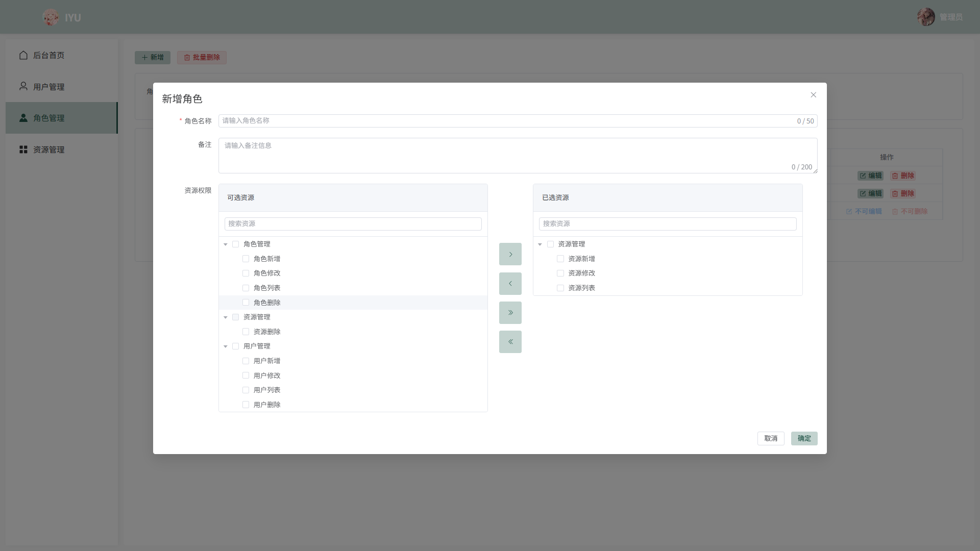The image size is (980, 551).
Task: Click the 取消 cancel button
Action: pyautogui.click(x=771, y=438)
